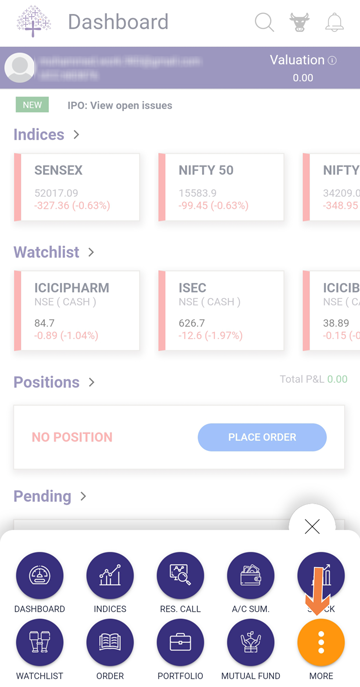
Task: Tap the bull market icon
Action: pos(300,22)
